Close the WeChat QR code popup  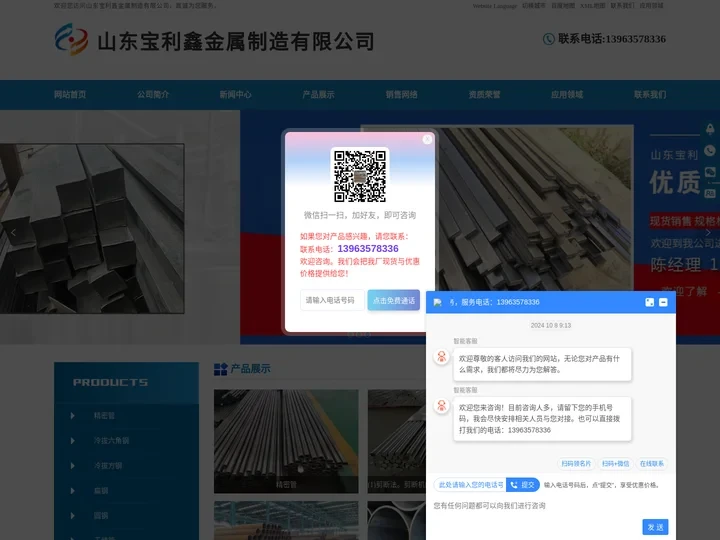tap(427, 139)
